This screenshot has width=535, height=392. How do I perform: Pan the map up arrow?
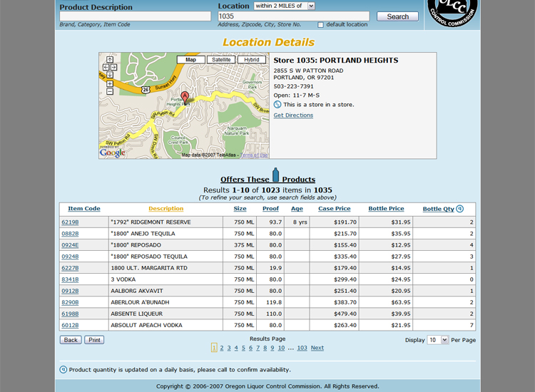click(x=110, y=60)
